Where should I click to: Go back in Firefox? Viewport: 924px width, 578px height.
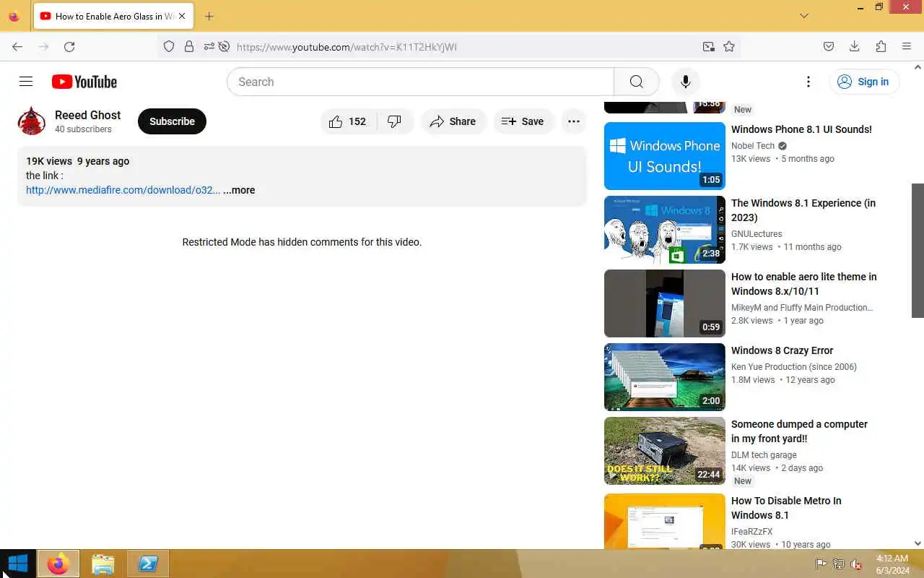pos(17,46)
